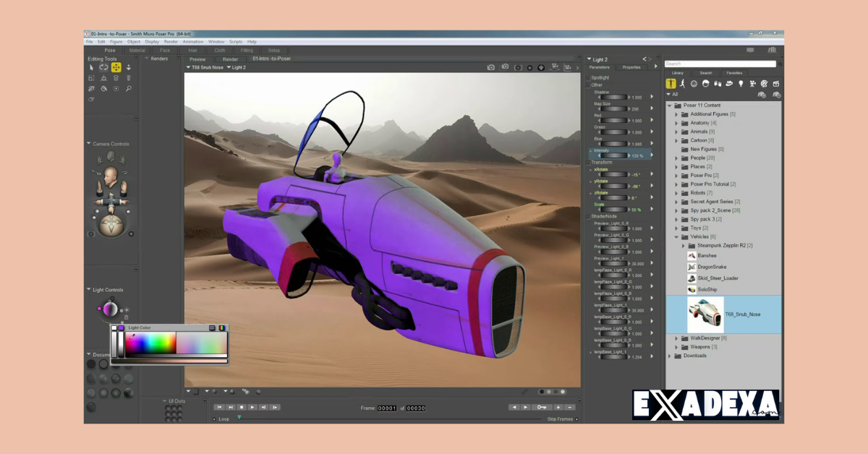Click the Hair library icon
This screenshot has height=454, width=868.
click(707, 83)
